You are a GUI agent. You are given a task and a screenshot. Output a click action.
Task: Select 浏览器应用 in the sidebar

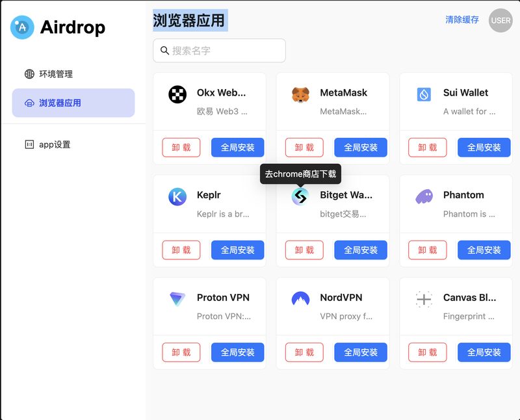click(x=73, y=103)
